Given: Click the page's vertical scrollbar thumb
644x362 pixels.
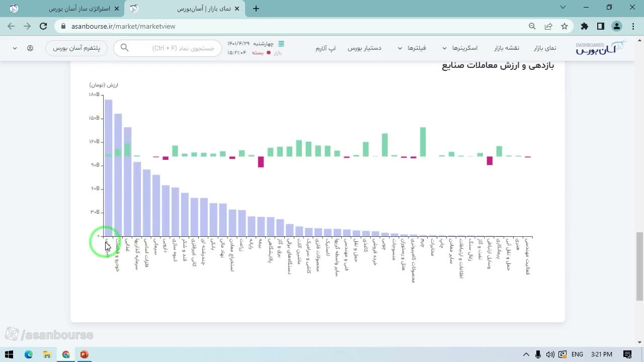Looking at the screenshot, I should [x=639, y=266].
